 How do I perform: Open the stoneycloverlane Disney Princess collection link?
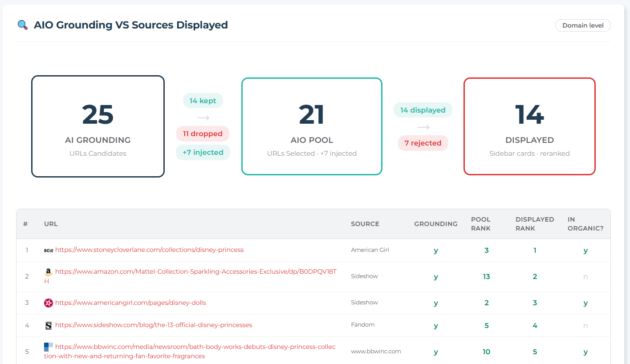pyautogui.click(x=149, y=250)
